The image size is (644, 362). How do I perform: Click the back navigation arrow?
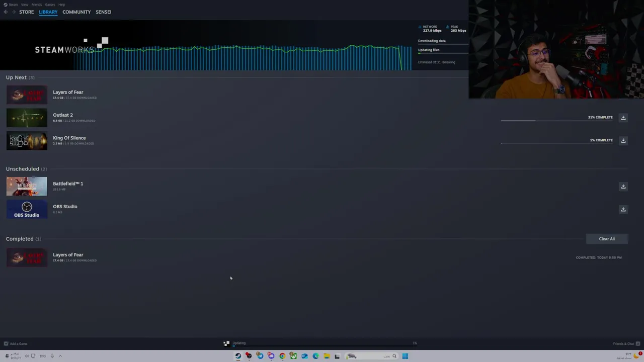[6, 12]
